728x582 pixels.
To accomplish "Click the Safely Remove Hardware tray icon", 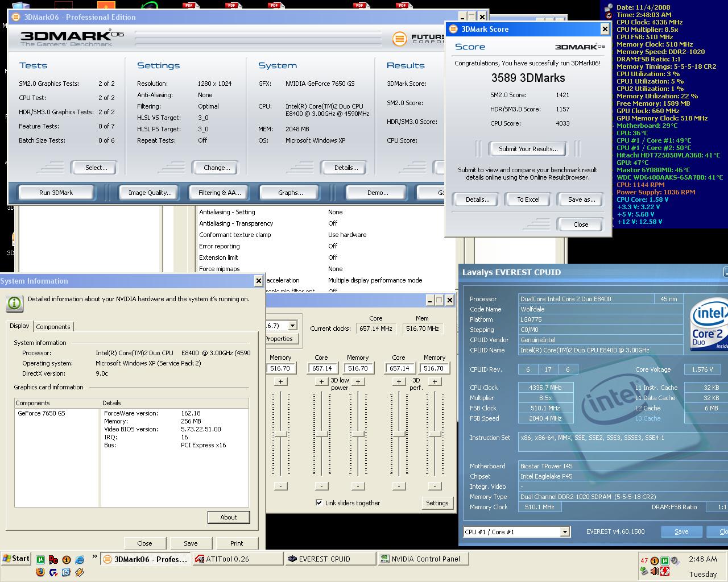I will click(644, 571).
